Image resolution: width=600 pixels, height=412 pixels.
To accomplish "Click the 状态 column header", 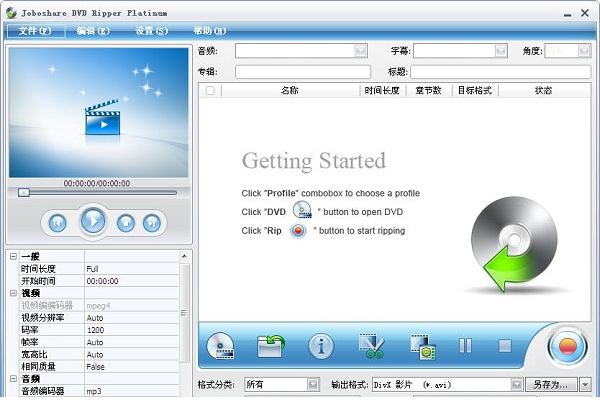I will pyautogui.click(x=544, y=91).
